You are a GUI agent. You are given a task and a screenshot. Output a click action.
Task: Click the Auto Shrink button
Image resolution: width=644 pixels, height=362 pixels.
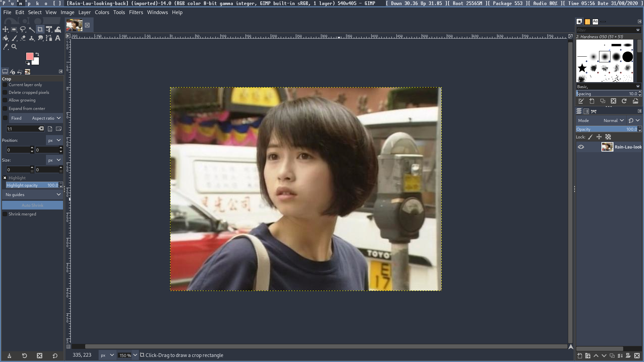33,205
